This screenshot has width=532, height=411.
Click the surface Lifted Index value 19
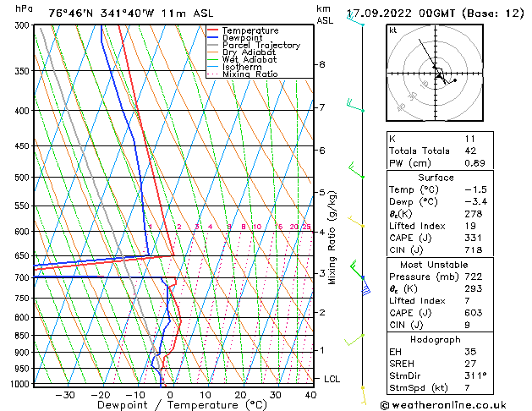[x=470, y=226]
